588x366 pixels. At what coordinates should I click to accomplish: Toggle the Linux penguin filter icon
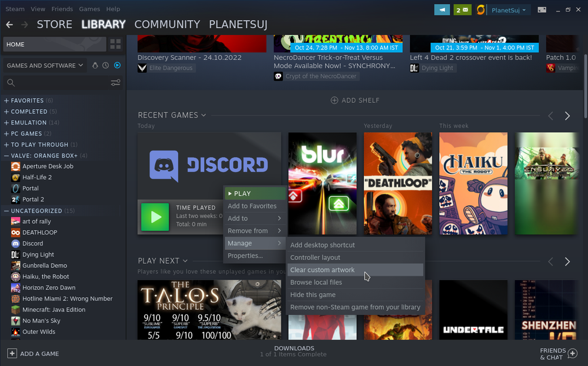pyautogui.click(x=95, y=65)
